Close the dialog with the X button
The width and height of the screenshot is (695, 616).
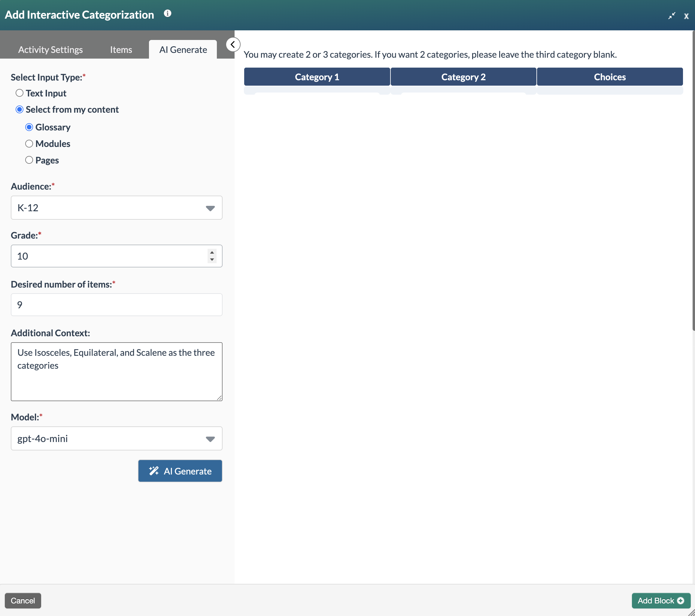coord(686,16)
